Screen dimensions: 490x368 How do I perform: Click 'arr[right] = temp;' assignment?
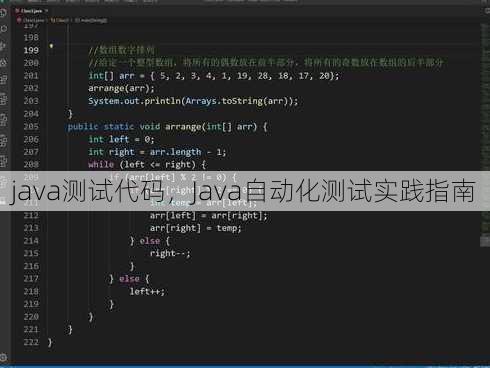pyautogui.click(x=195, y=228)
